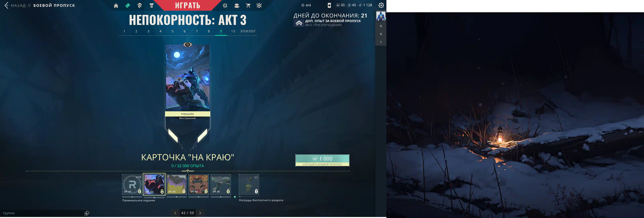Go to previous reward with left arrow
This screenshot has height=218, width=644.
(x=175, y=213)
